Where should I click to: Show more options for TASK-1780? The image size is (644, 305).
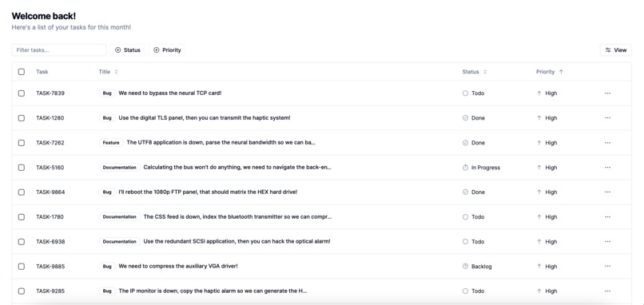coord(607,216)
